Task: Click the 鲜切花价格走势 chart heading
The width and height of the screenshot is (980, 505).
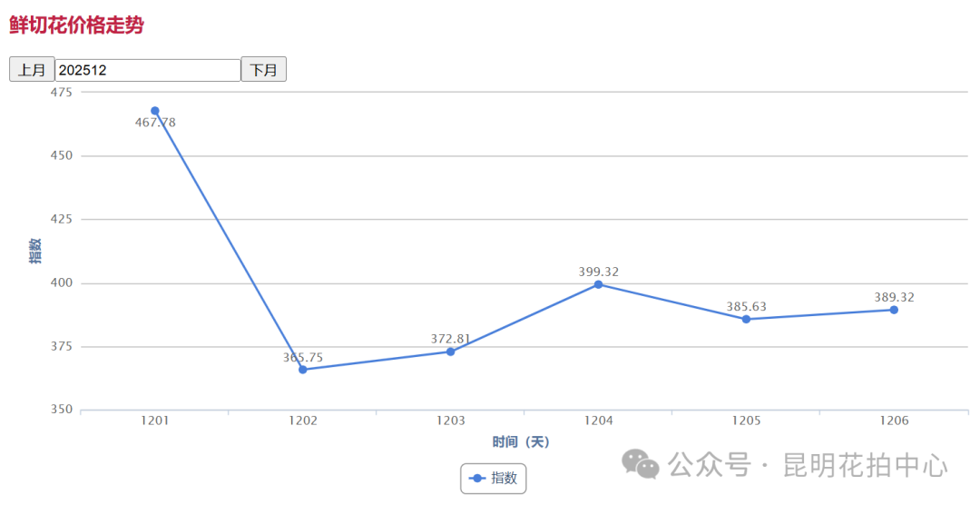Action: click(76, 25)
